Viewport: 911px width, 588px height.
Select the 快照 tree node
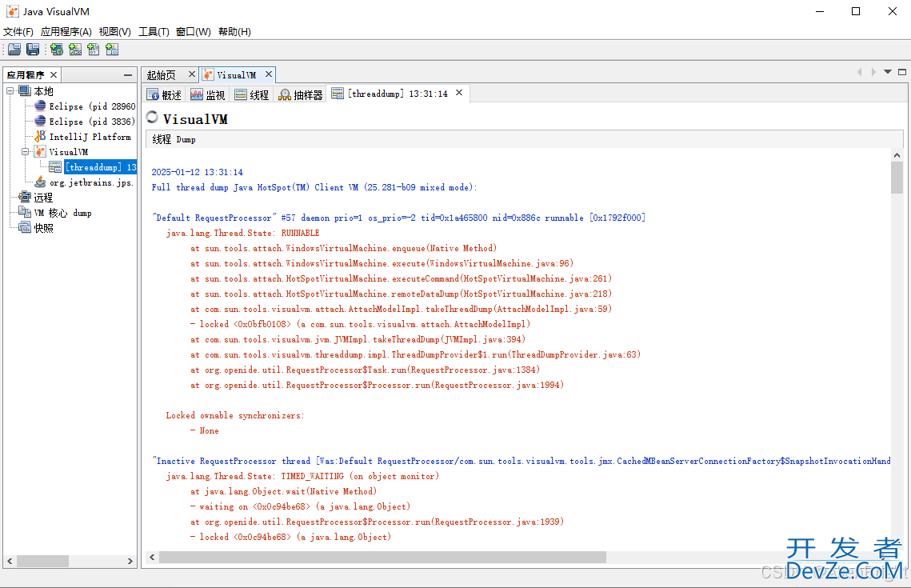43,228
